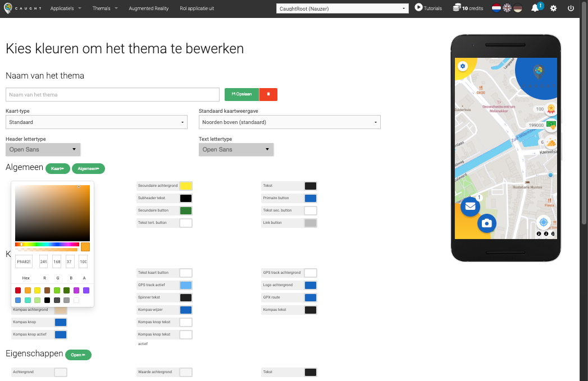Expand the Standaard kaartweergave dropdown
Screen dimensions: 588x381
tap(289, 122)
